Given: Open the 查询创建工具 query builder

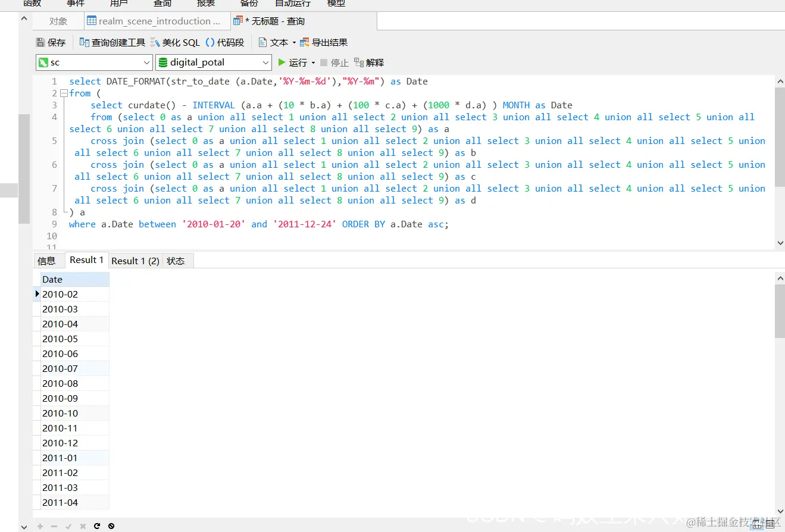Looking at the screenshot, I should pyautogui.click(x=112, y=42).
